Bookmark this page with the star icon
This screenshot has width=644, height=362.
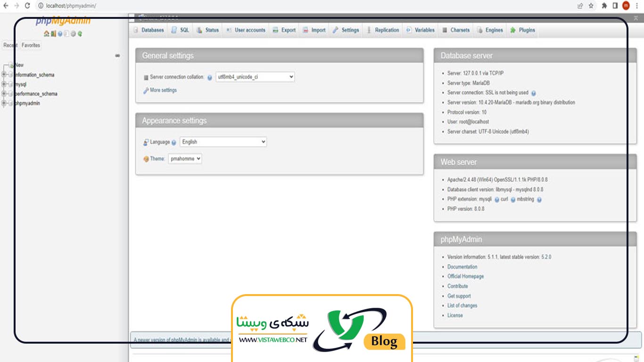[x=591, y=6]
